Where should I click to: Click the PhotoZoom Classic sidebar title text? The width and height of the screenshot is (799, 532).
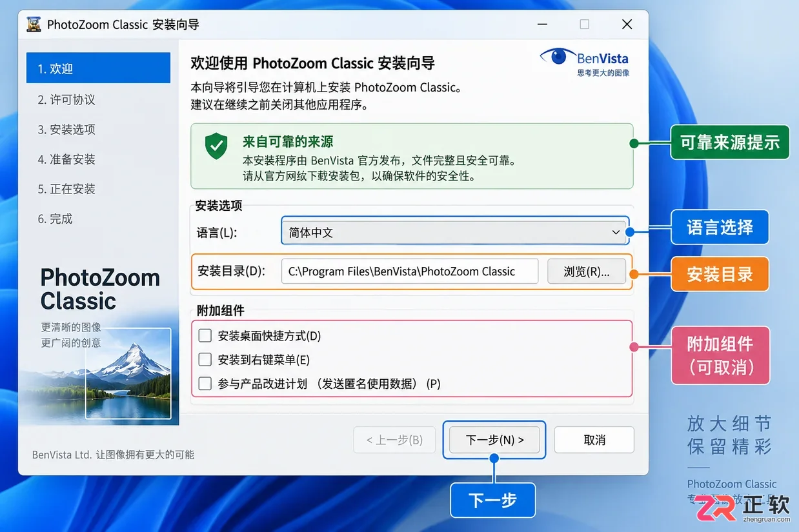tap(100, 290)
